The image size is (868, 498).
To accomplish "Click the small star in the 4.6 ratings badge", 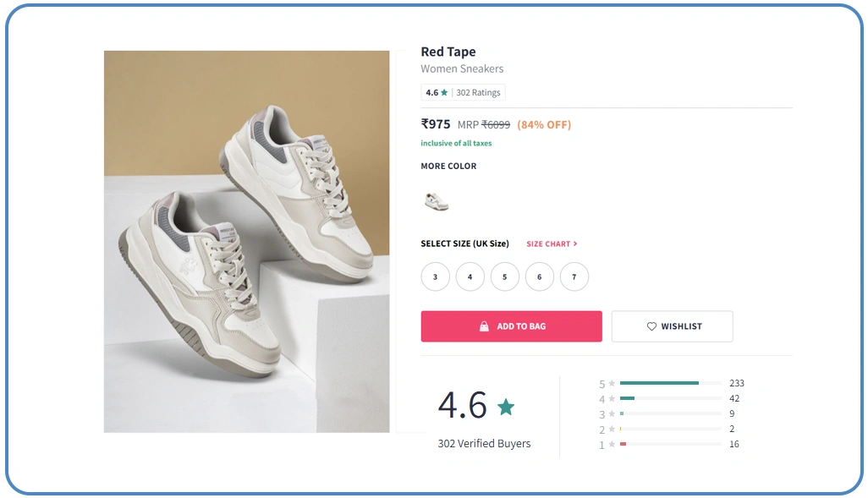I will (446, 93).
